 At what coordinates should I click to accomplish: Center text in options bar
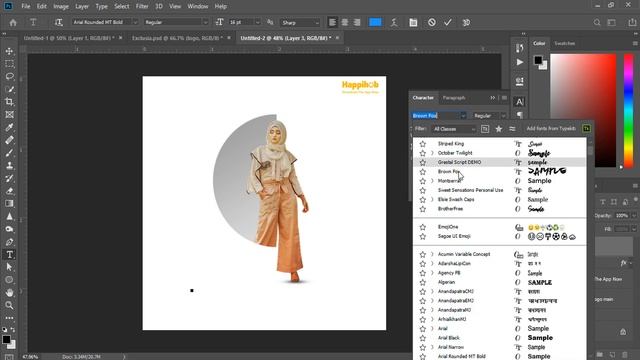point(345,22)
